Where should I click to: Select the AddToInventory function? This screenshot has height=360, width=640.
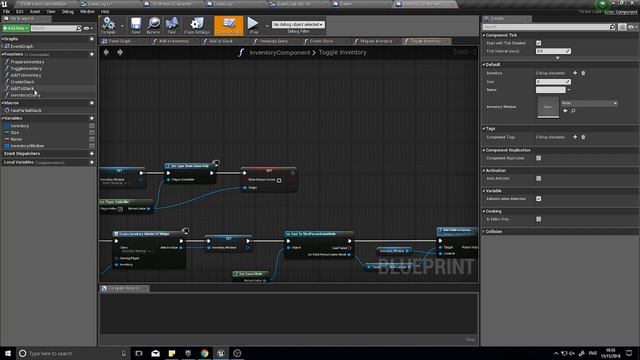pos(26,75)
